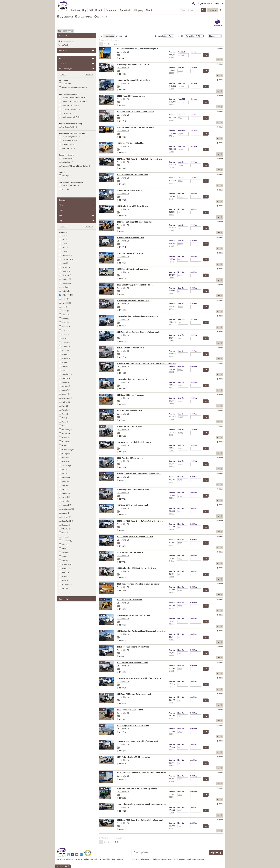
Task: Switch to the normal view
Action: (x=119, y=36)
